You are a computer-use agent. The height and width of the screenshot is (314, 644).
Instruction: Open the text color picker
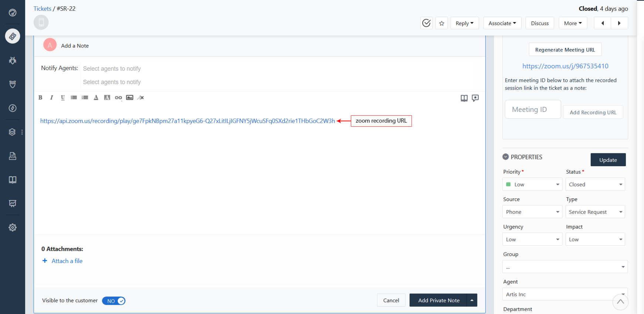(96, 98)
